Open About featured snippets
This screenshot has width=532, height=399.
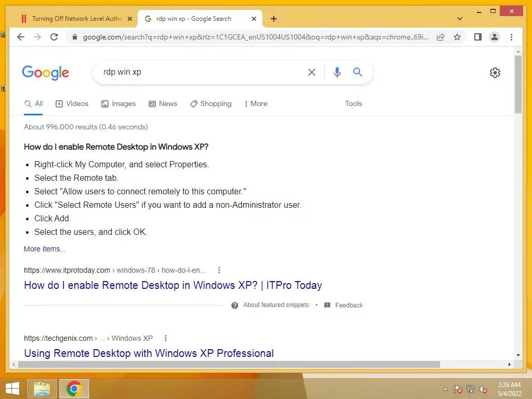point(276,305)
